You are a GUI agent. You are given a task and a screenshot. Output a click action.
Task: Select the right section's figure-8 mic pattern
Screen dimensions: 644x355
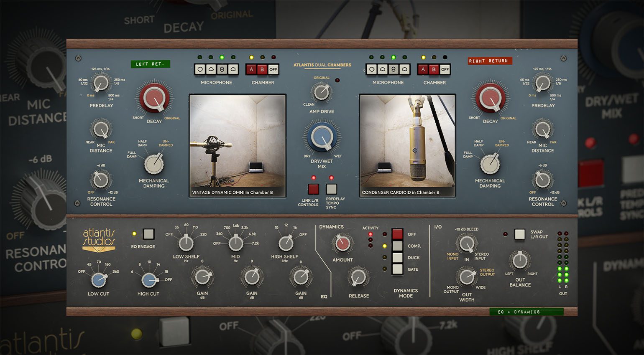(394, 69)
